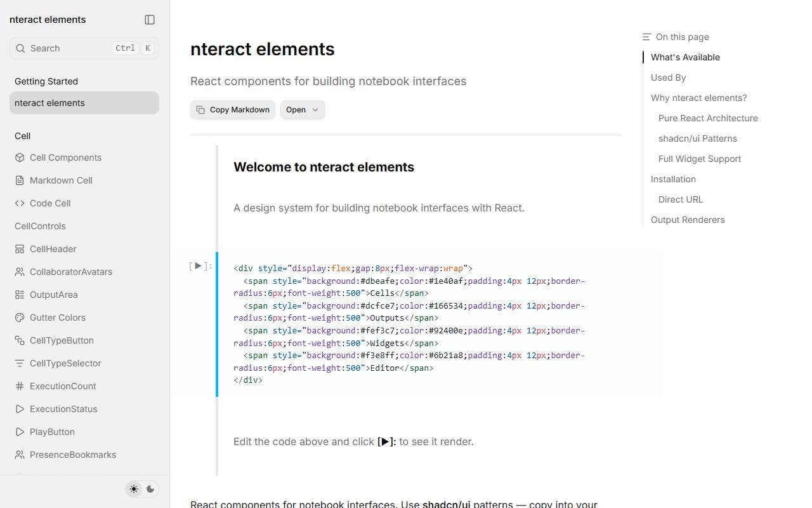Click the CellHeader layout icon
This screenshot has width=812, height=508.
[20, 249]
